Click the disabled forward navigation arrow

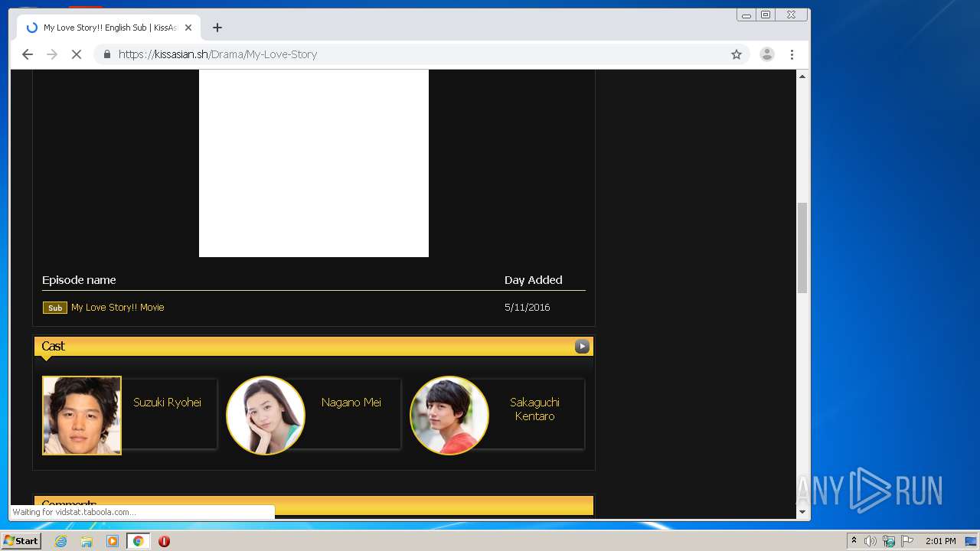click(52, 54)
